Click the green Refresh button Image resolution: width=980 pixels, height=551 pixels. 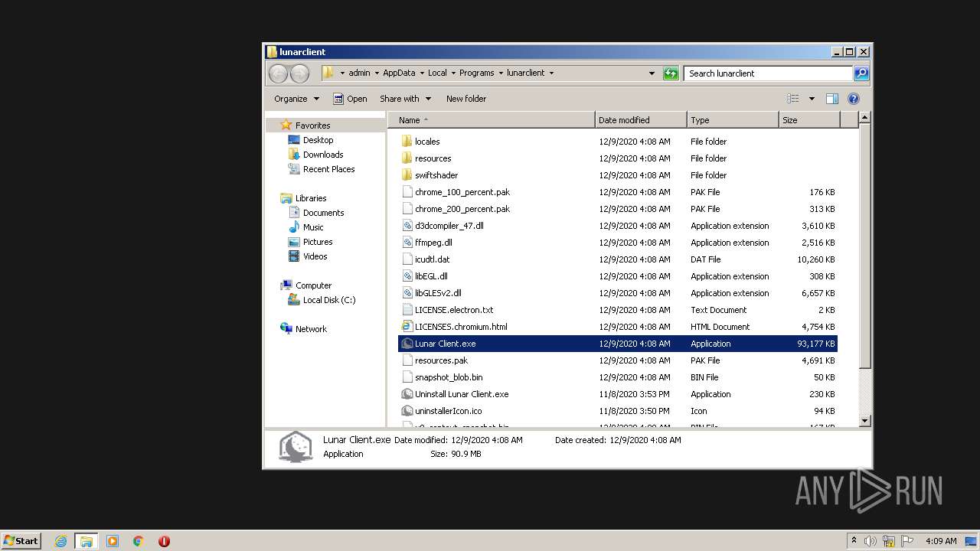point(671,73)
